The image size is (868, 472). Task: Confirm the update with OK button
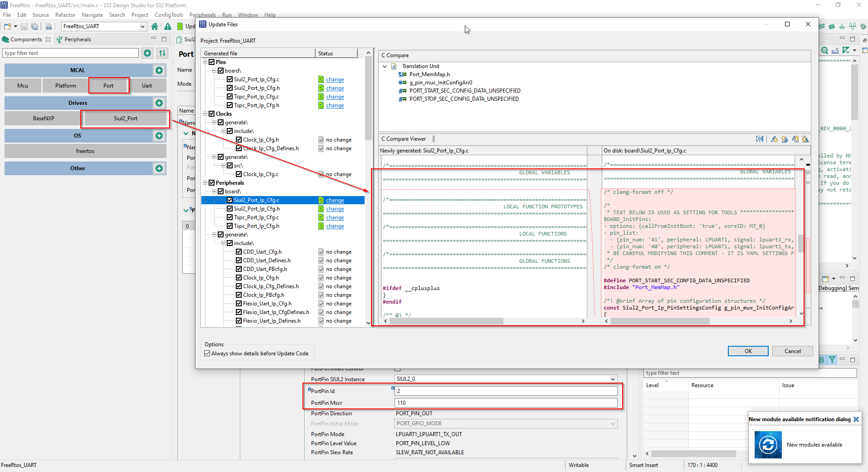pos(747,351)
